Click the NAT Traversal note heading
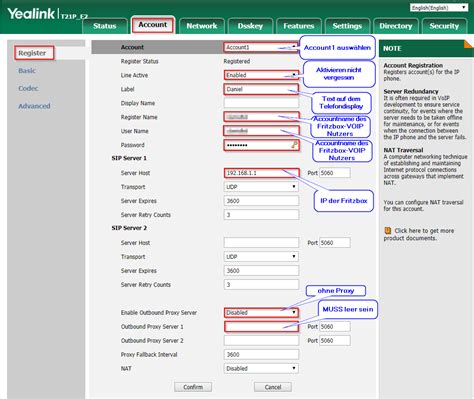Screen dimensions: 474x399 [x=403, y=150]
